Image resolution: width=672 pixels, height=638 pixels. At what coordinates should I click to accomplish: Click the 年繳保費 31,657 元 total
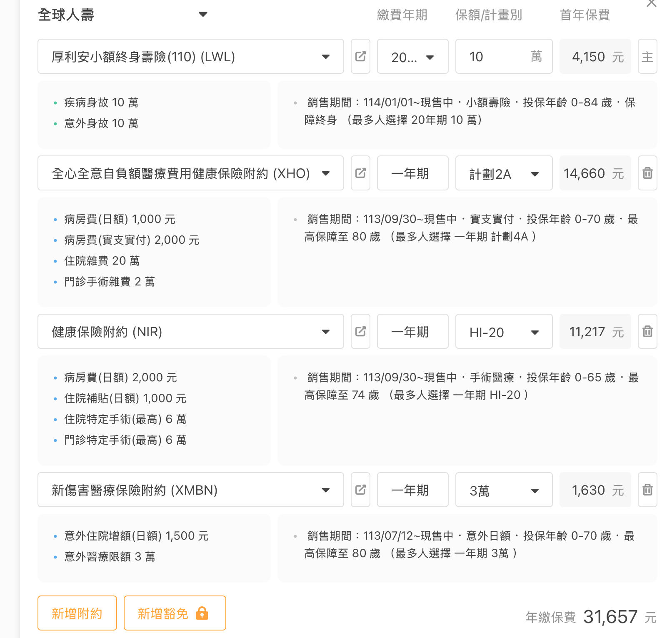click(x=591, y=617)
